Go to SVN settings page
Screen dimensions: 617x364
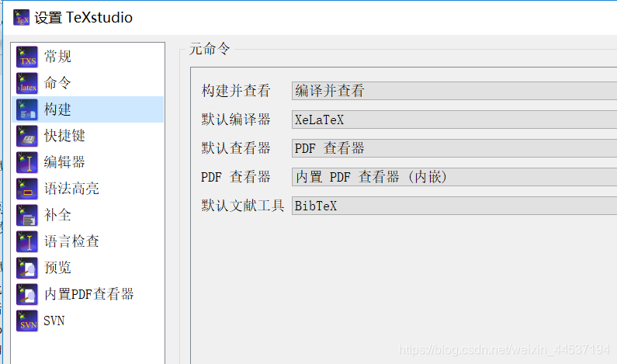54,321
